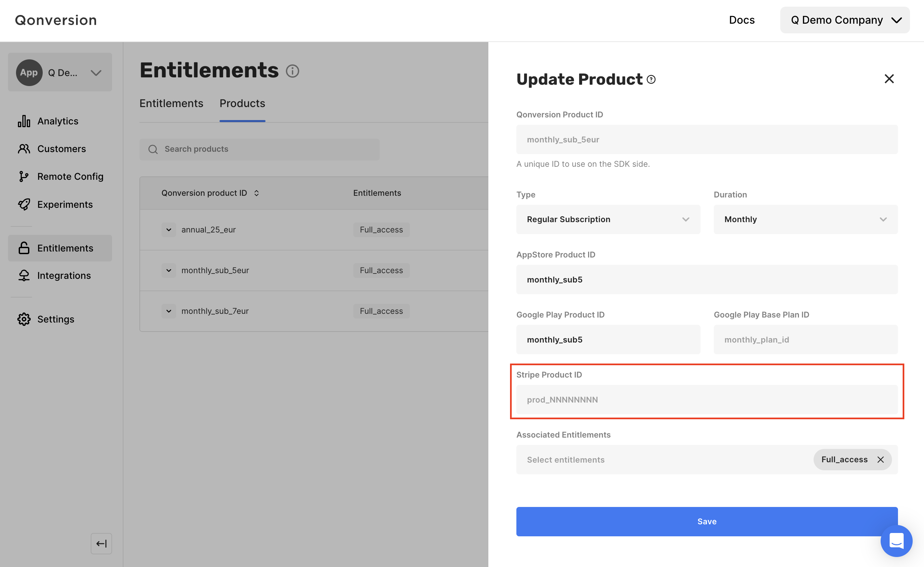Click the Customers icon in sidebar
Screen dimensions: 924x567
click(x=24, y=148)
